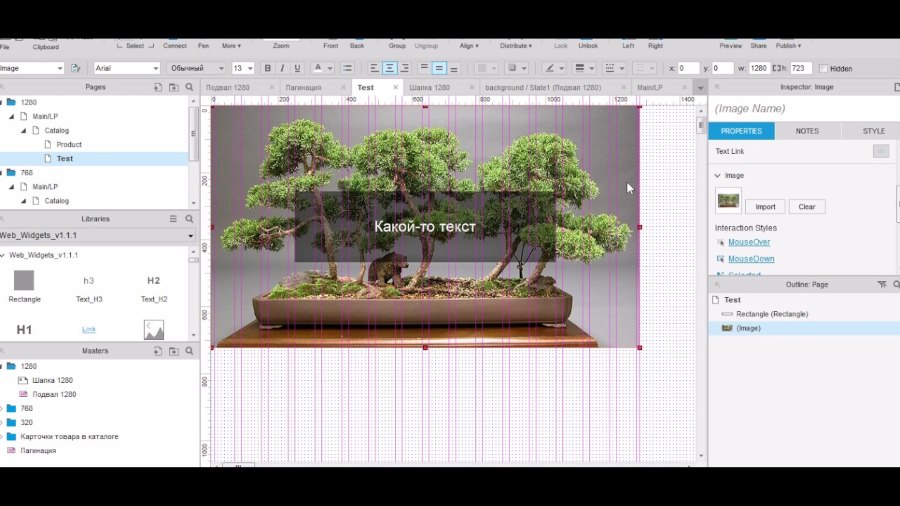This screenshot has height=506, width=900.
Task: Collapse the Catalog page under 1280
Action: click(24, 131)
